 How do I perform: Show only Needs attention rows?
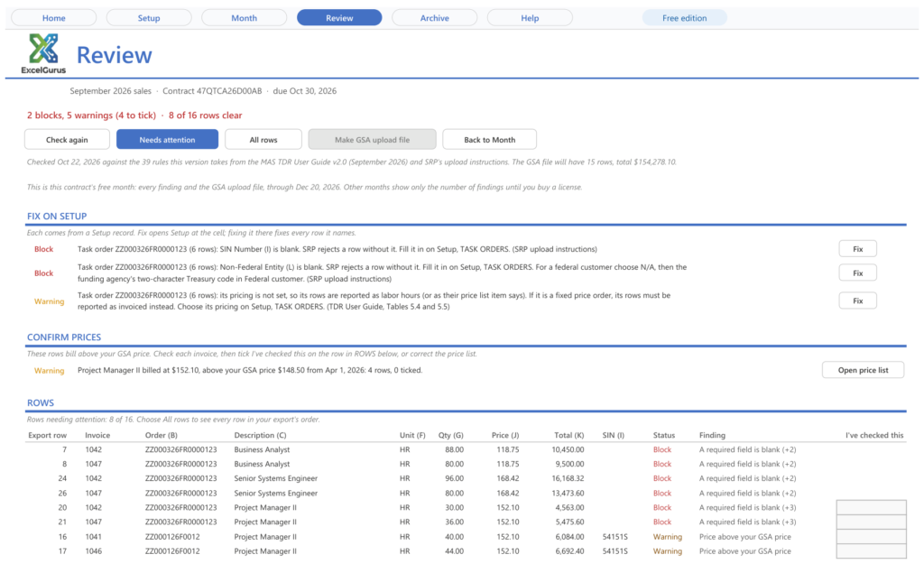coord(167,140)
